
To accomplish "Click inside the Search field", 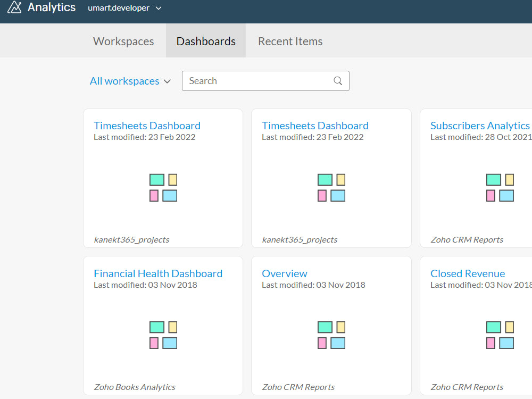I will (255, 81).
